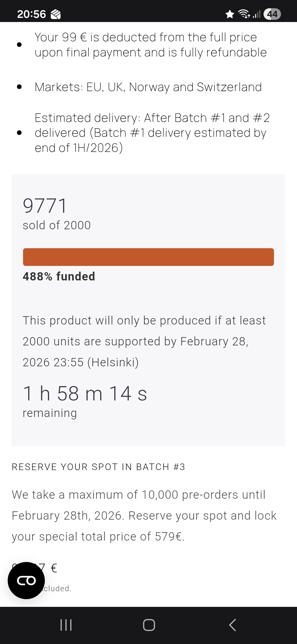Tap the battery level indicator showing 44

pyautogui.click(x=272, y=14)
